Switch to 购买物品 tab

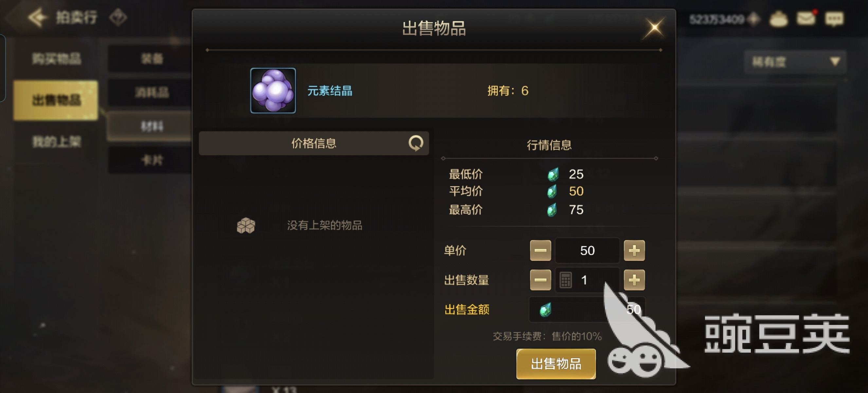tap(56, 59)
